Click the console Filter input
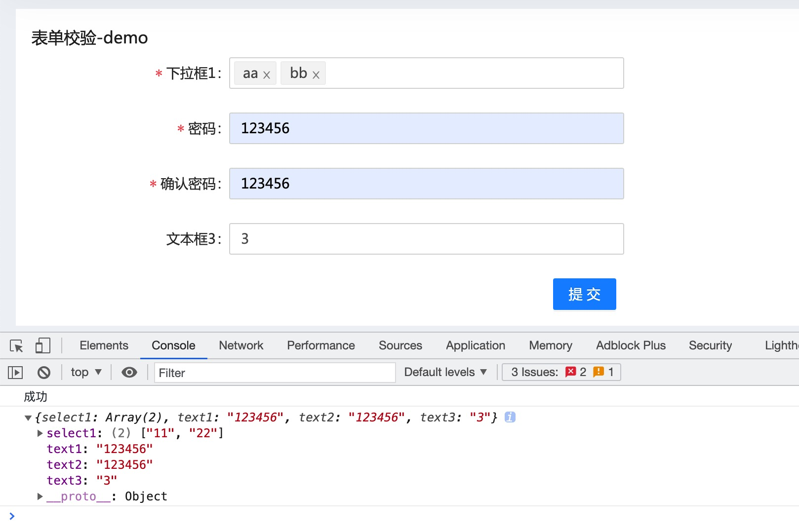Screen dimensions: 799x532 (x=275, y=373)
